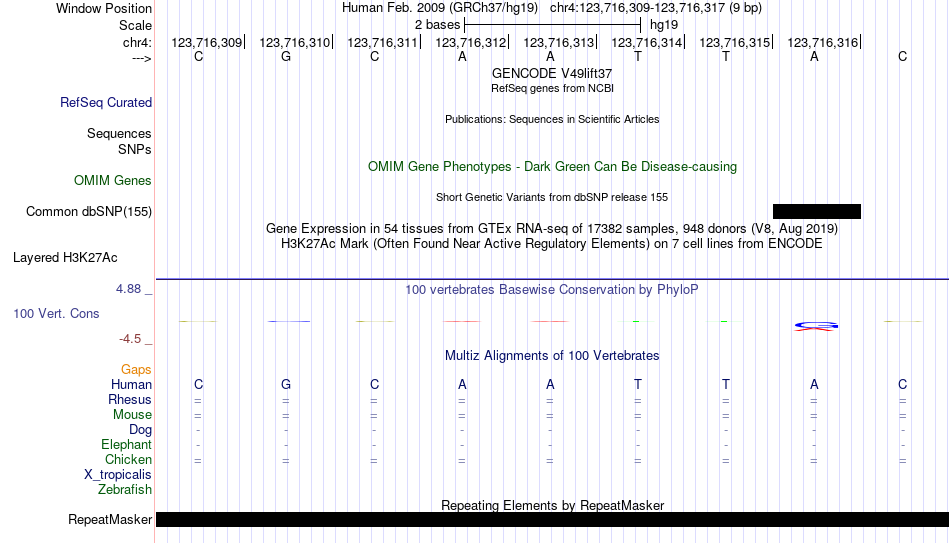Open the OMIM Genes track label
This screenshot has width=950, height=543.
[113, 181]
